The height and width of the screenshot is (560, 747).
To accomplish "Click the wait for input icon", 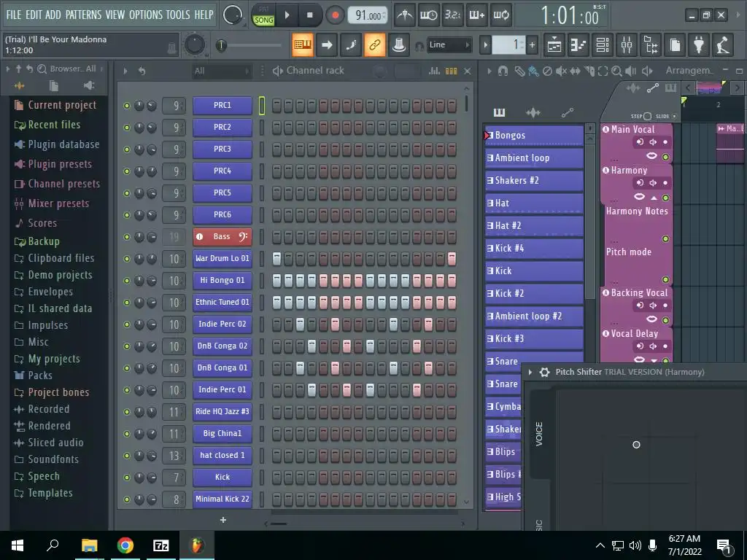I will pyautogui.click(x=428, y=15).
